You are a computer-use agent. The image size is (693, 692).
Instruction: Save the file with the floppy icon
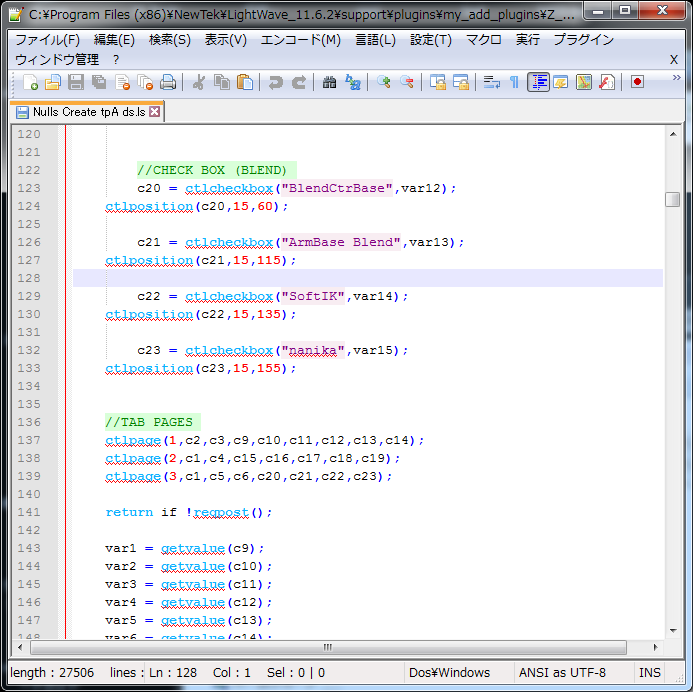tap(76, 82)
